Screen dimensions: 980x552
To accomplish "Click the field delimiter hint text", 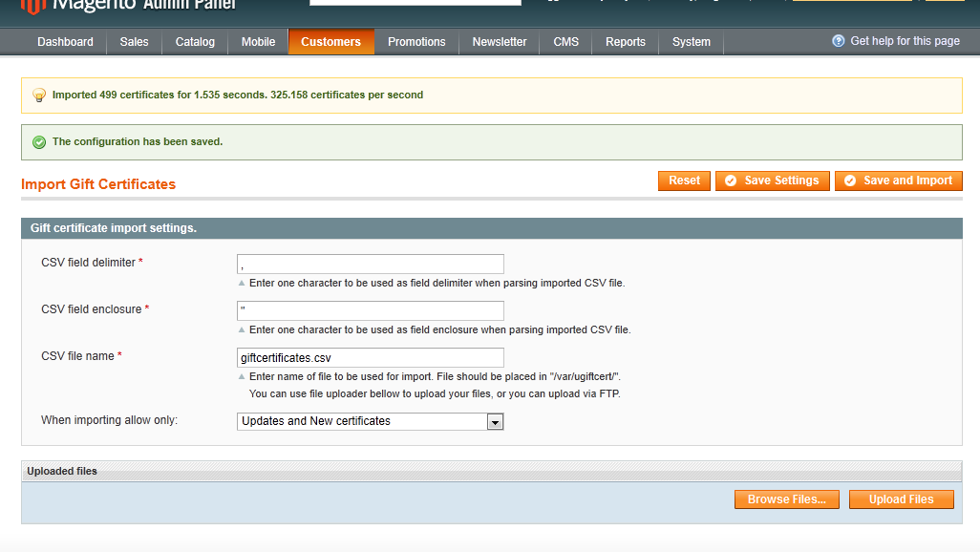I will click(x=437, y=284).
